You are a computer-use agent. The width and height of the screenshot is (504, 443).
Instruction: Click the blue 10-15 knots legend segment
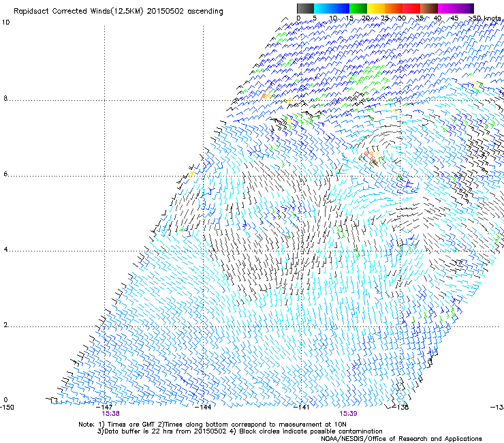(341, 8)
